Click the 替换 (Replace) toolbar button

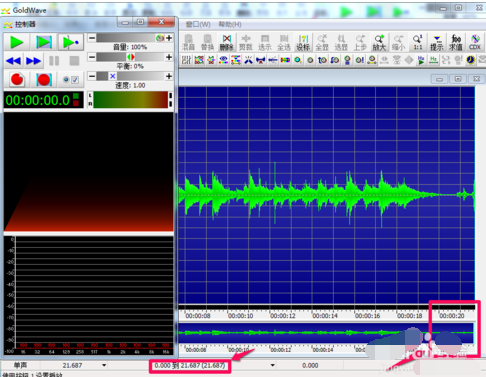[x=207, y=43]
